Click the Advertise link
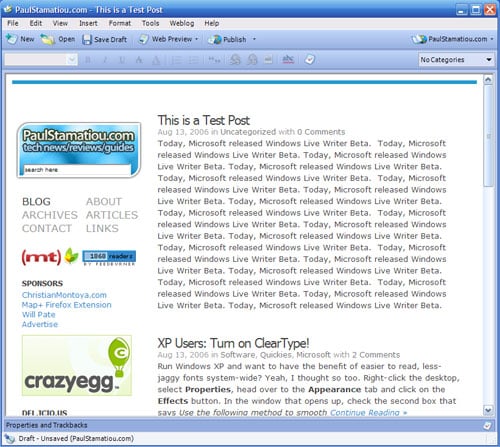500x447 pixels. click(40, 324)
